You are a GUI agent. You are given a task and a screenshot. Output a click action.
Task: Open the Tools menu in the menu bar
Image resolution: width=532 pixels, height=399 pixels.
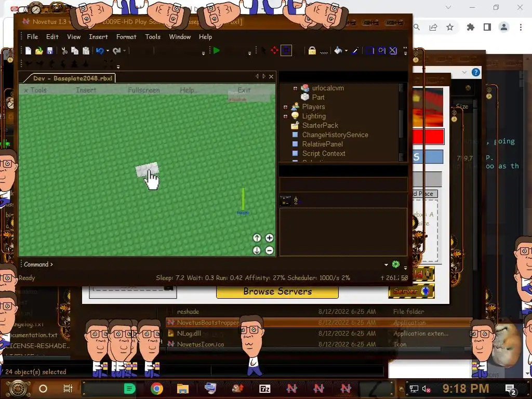pyautogui.click(x=153, y=37)
